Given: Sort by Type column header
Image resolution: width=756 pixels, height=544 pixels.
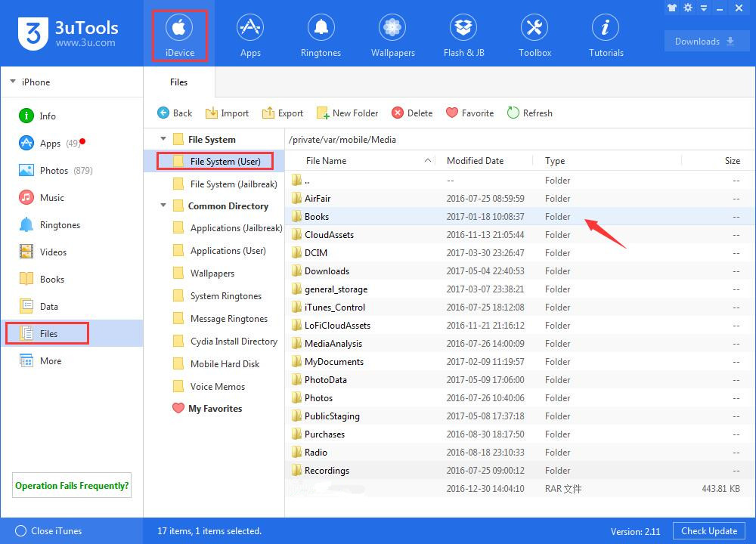Looking at the screenshot, I should tap(608, 160).
